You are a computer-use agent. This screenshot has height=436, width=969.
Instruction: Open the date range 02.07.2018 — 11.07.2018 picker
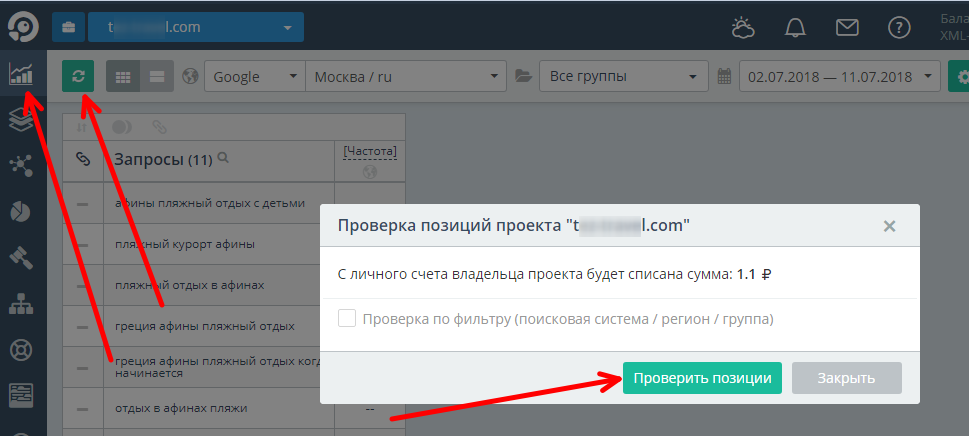839,77
